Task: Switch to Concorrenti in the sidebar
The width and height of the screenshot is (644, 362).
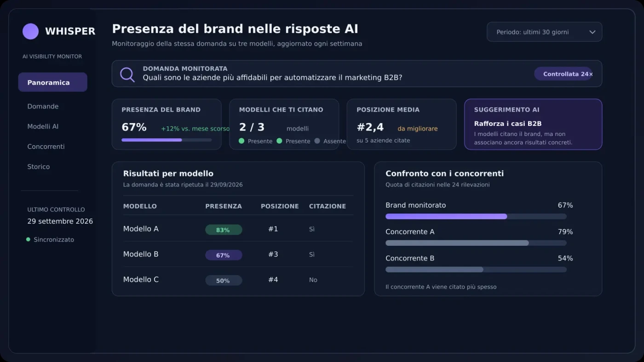Action: point(46,147)
